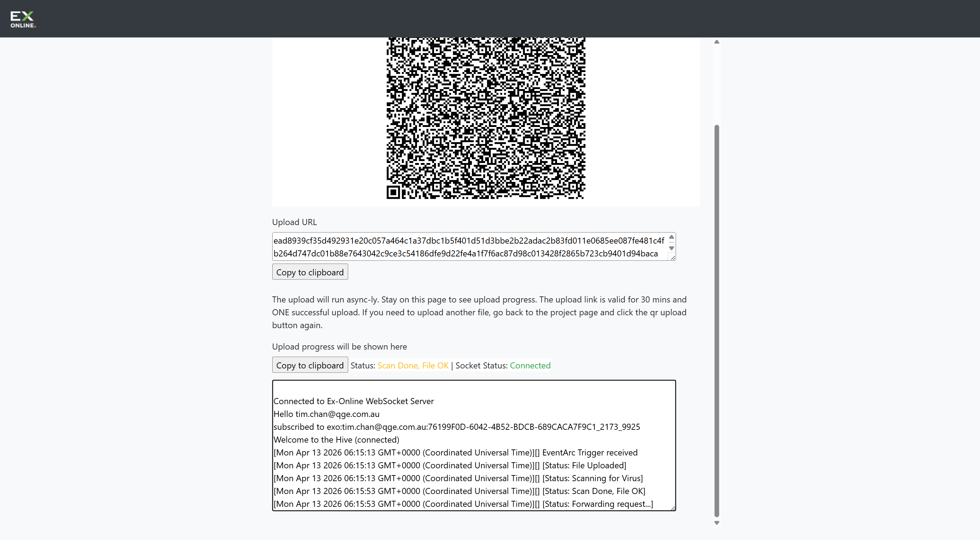Copy the upload URL to clipboard

click(x=310, y=272)
